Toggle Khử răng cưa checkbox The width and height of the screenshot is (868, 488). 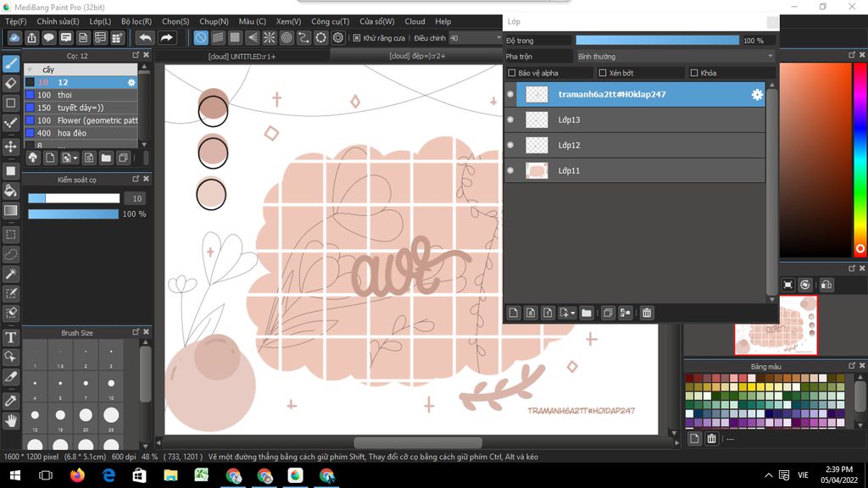tap(357, 37)
